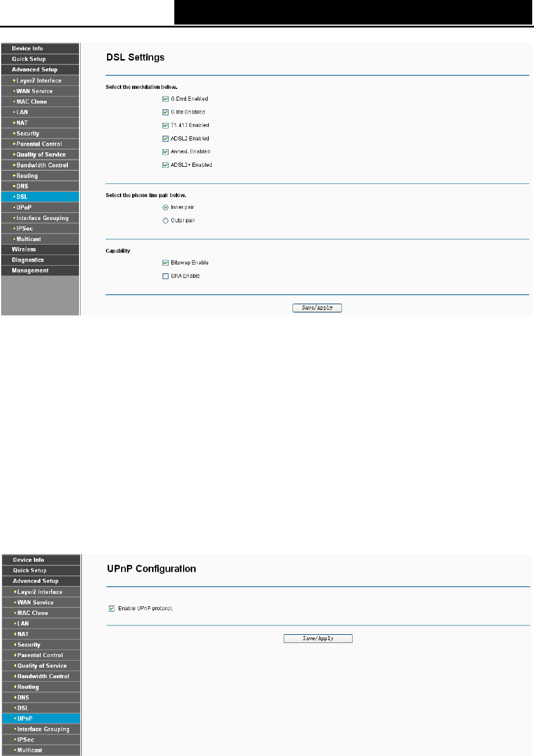Expand Layer2 Interface in UPnP Configuration sidebar

pos(40,592)
